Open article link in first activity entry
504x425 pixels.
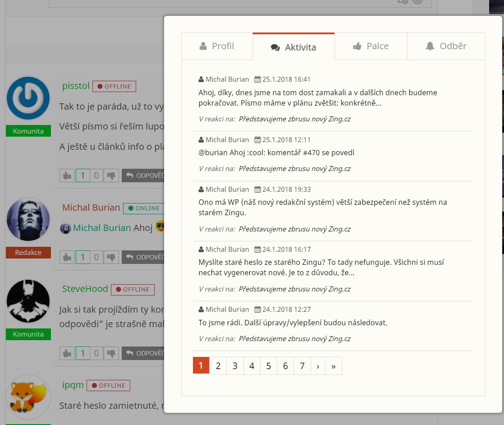coord(294,119)
